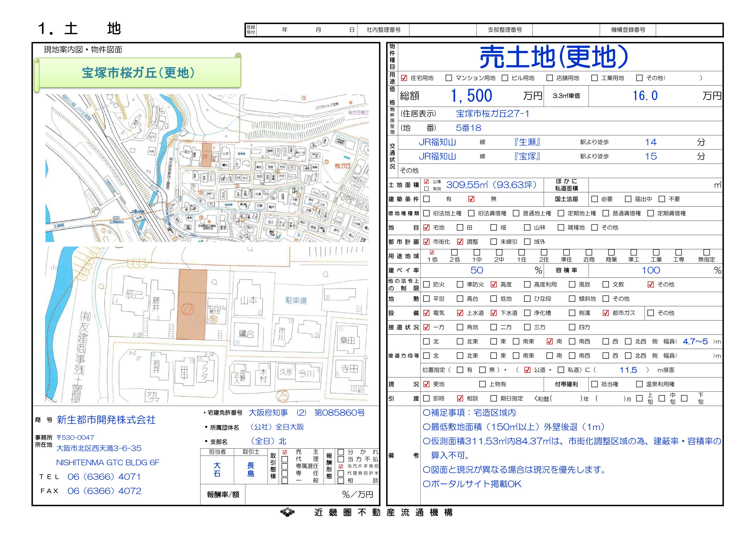Click the 別 circled marker near サンハイム桜ガ丘
The image size is (756, 535).
point(214,319)
